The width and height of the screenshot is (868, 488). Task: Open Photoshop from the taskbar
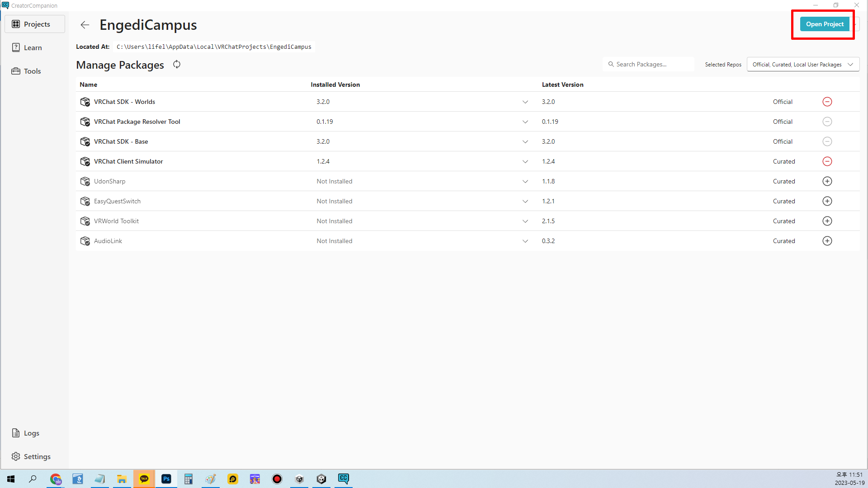coord(166,479)
